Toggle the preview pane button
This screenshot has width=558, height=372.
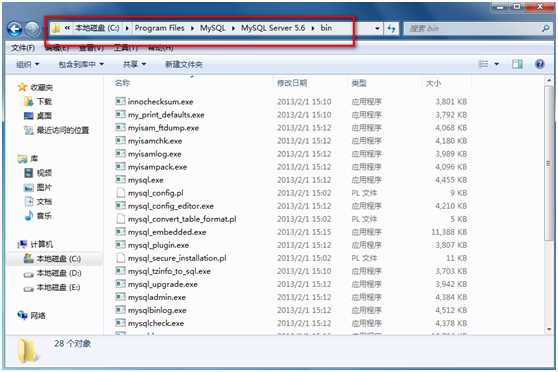pyautogui.click(x=517, y=64)
